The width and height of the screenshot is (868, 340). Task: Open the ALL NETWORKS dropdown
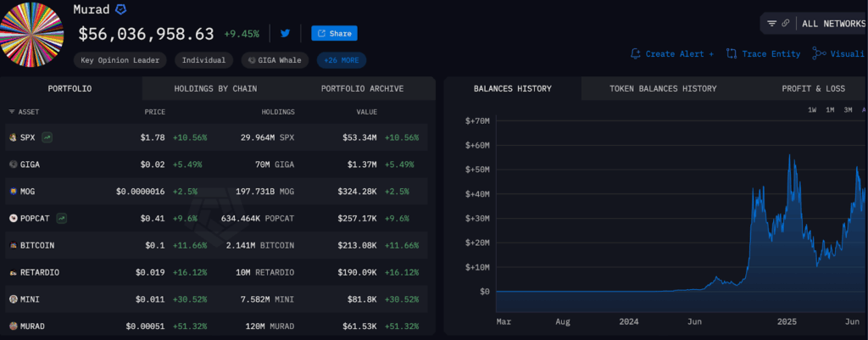point(833,23)
